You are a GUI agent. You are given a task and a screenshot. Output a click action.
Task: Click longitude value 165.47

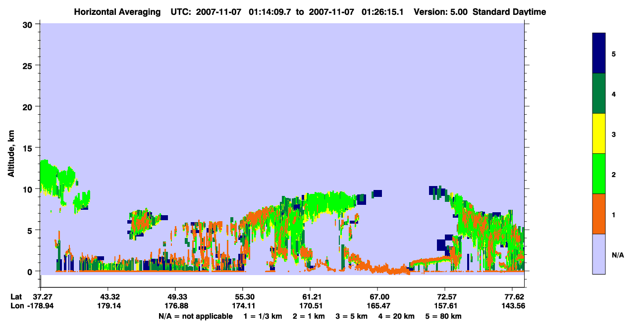[377, 306]
